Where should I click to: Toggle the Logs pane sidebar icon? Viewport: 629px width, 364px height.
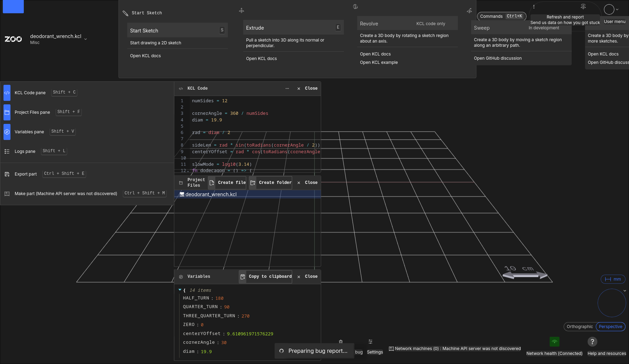click(7, 151)
